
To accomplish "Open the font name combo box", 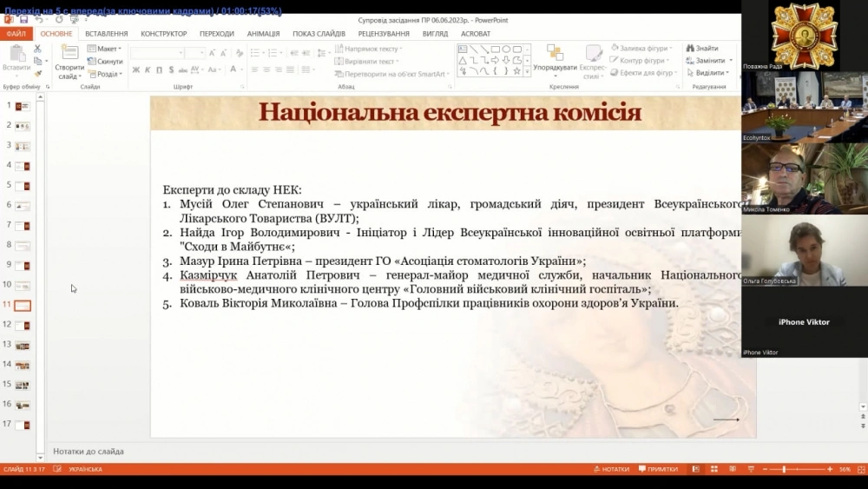I will click(x=157, y=53).
